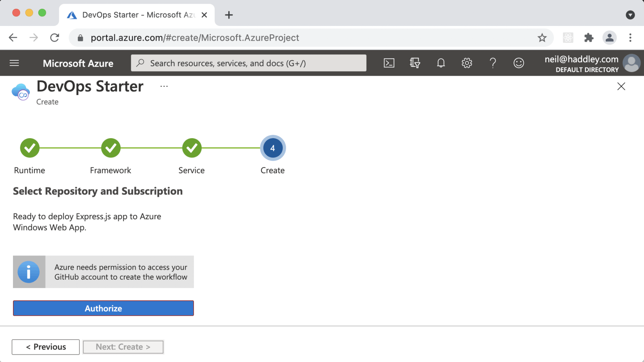Bookmark this page with the star

tap(542, 38)
